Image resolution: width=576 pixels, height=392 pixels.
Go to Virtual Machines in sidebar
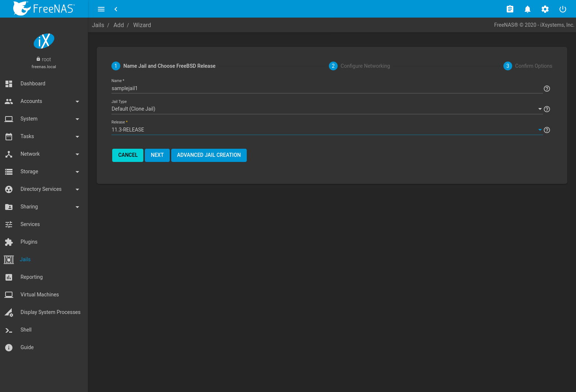[x=40, y=295]
